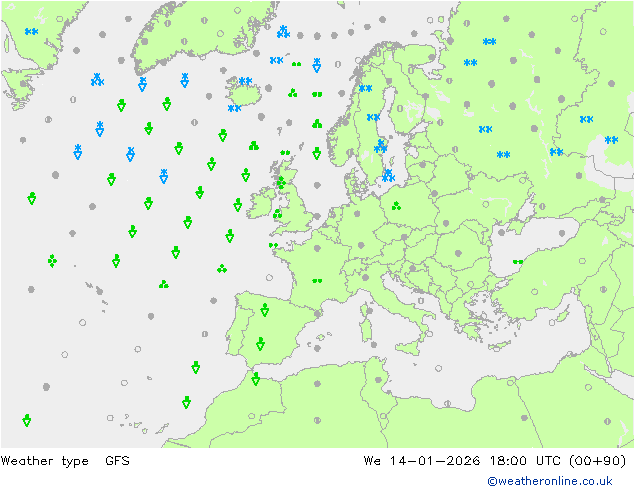Screen dimensions: 634x490
Task: Click the drizzle symbol off Brittany's coast
Action: tap(273, 245)
